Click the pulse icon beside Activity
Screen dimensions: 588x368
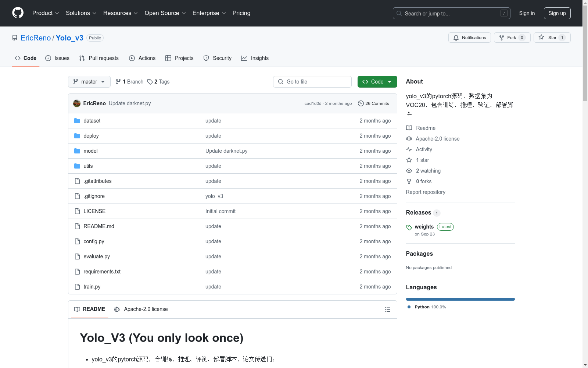click(x=409, y=149)
